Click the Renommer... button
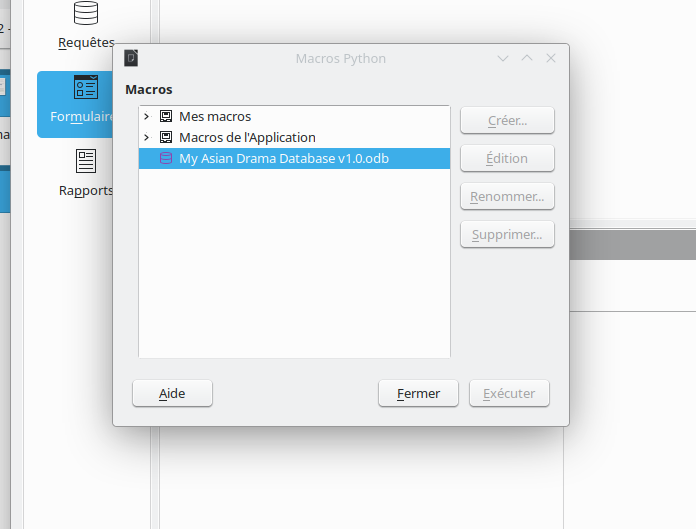Viewport: 696px width, 529px height. pyautogui.click(x=507, y=196)
